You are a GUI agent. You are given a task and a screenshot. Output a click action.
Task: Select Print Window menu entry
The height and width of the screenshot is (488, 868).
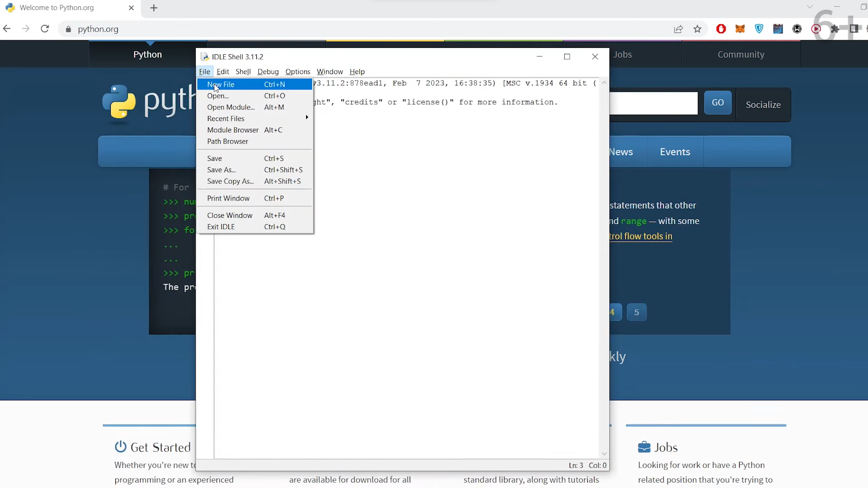point(255,198)
